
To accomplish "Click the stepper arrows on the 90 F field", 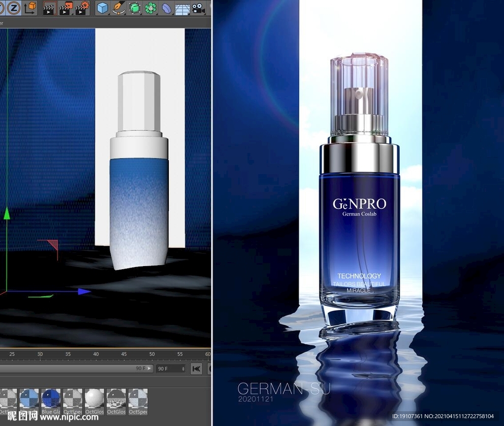I will [x=183, y=368].
